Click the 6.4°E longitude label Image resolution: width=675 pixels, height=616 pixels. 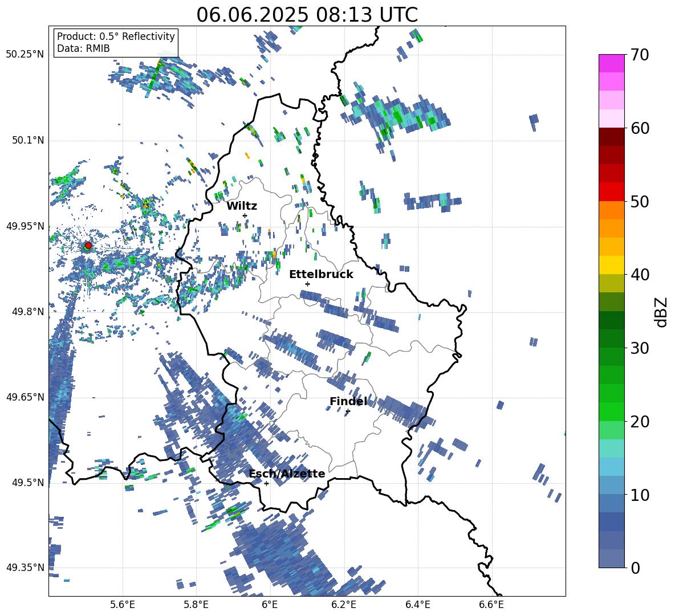coord(417,605)
